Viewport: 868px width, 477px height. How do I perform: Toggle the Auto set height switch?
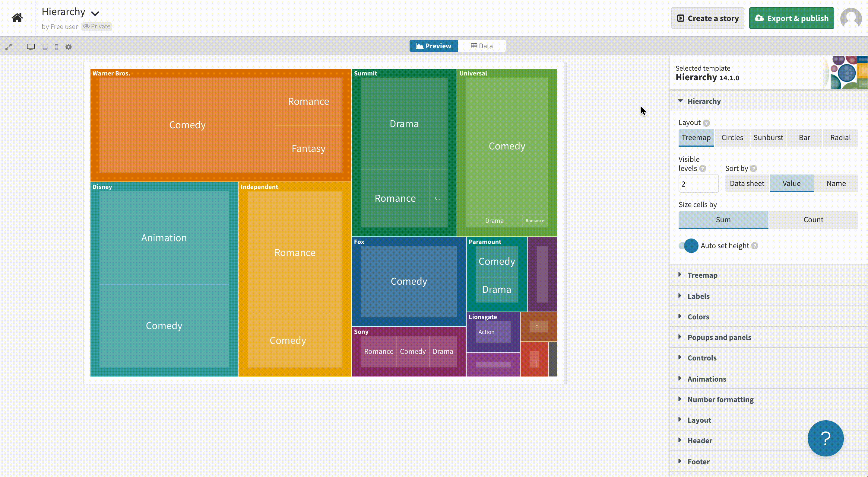pos(689,246)
